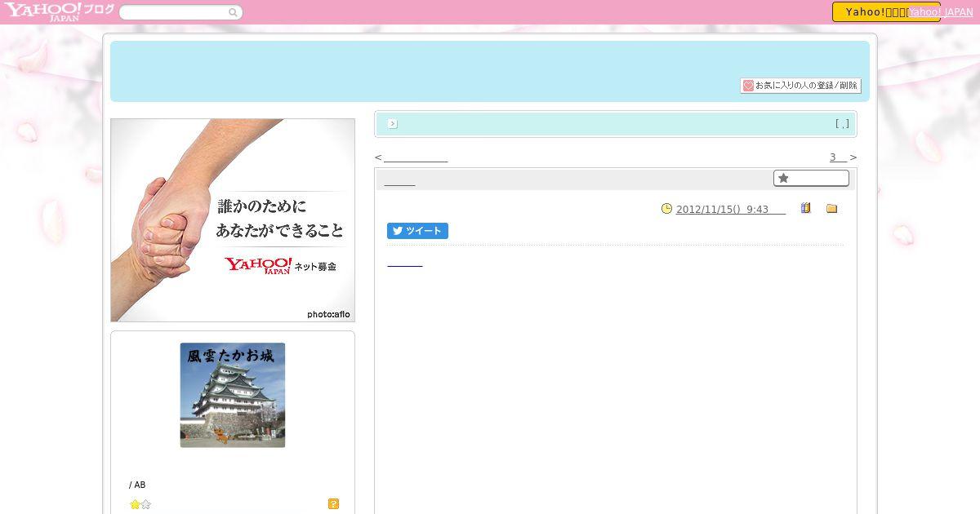Open the article title link in gray header

coord(399,180)
